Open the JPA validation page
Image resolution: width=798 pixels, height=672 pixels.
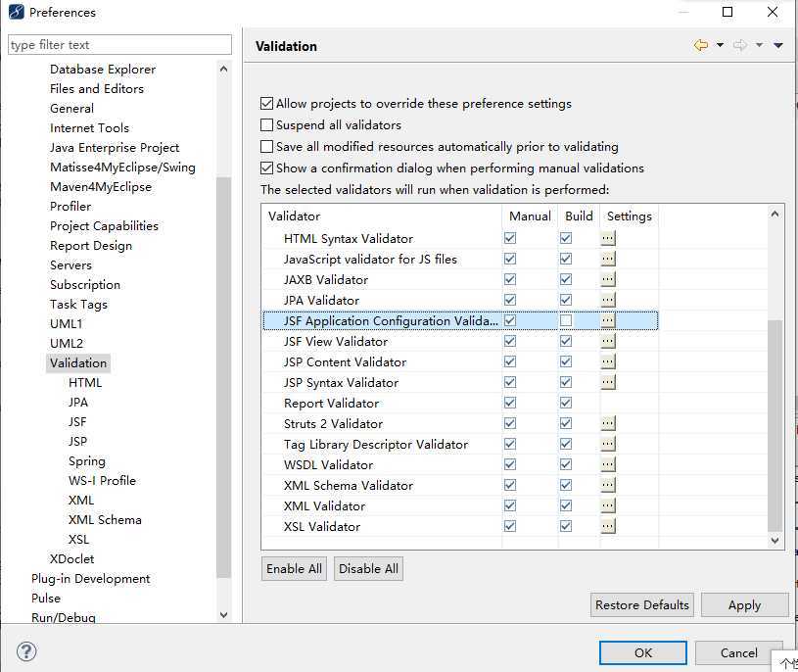click(78, 403)
